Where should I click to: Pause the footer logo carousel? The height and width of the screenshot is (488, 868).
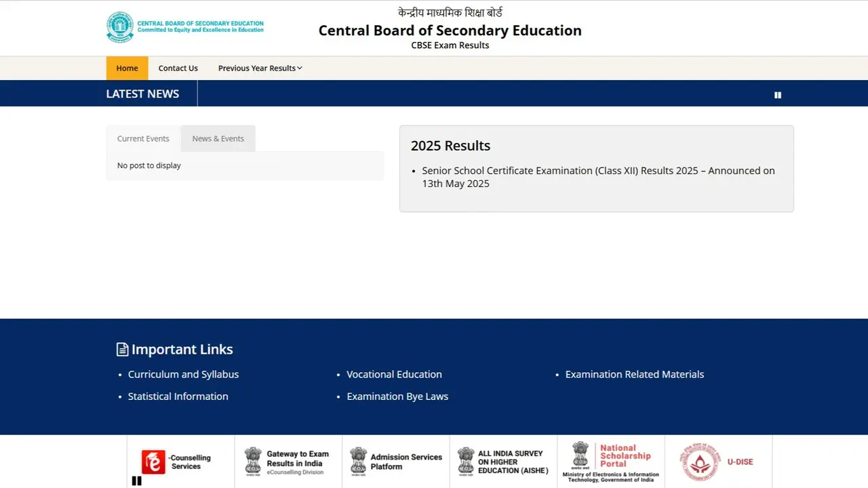tap(136, 481)
